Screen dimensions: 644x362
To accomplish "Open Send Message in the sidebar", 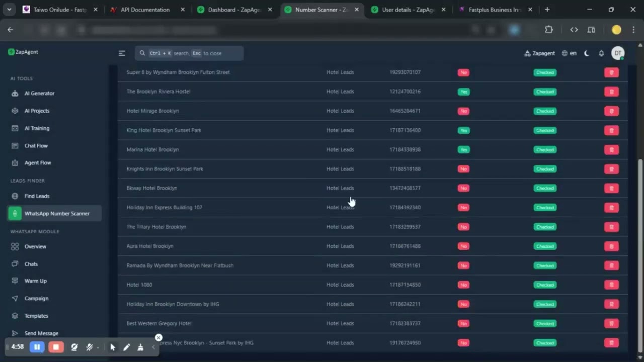I will (41, 333).
